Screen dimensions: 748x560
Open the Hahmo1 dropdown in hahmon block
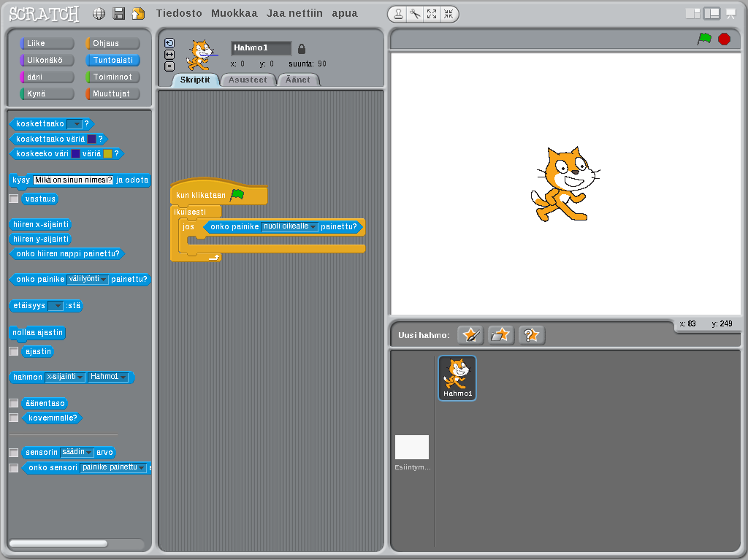[108, 377]
